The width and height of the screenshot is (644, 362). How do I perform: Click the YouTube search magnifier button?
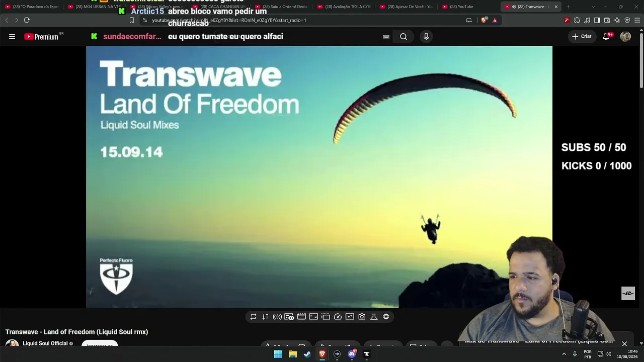point(404,37)
